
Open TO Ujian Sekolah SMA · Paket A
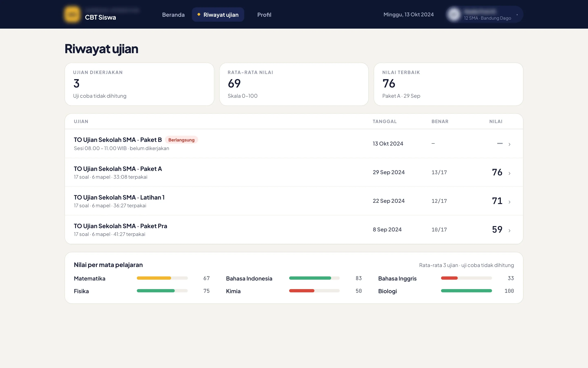click(x=294, y=172)
